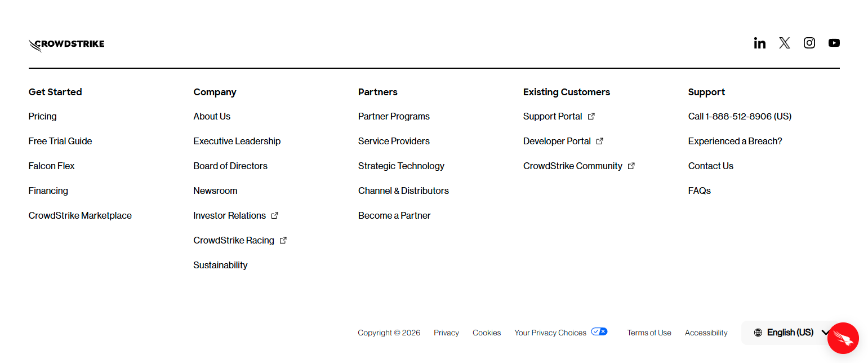The height and width of the screenshot is (363, 868).
Task: Expand the English (US) language dropdown
Action: (x=790, y=332)
